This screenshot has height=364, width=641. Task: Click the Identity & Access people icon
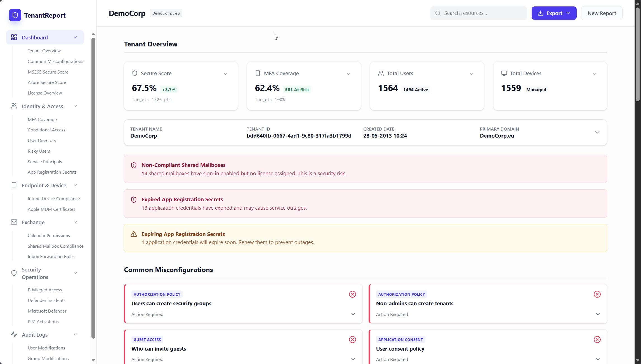click(x=14, y=106)
